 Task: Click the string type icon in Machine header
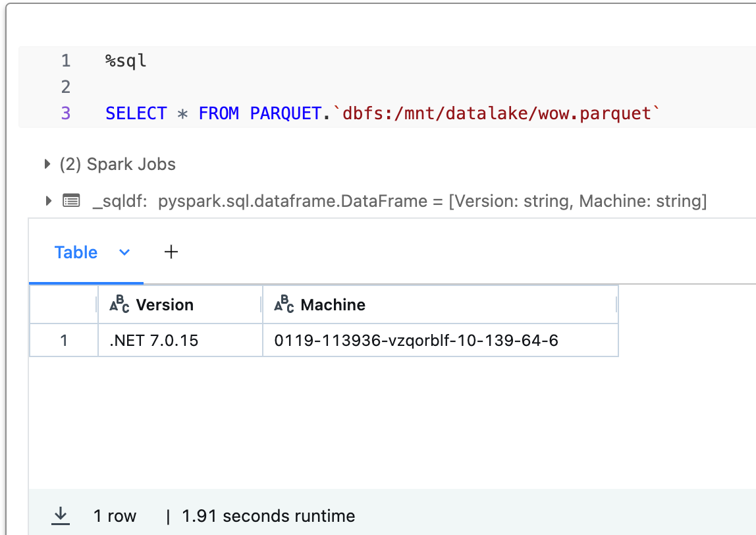(x=284, y=304)
